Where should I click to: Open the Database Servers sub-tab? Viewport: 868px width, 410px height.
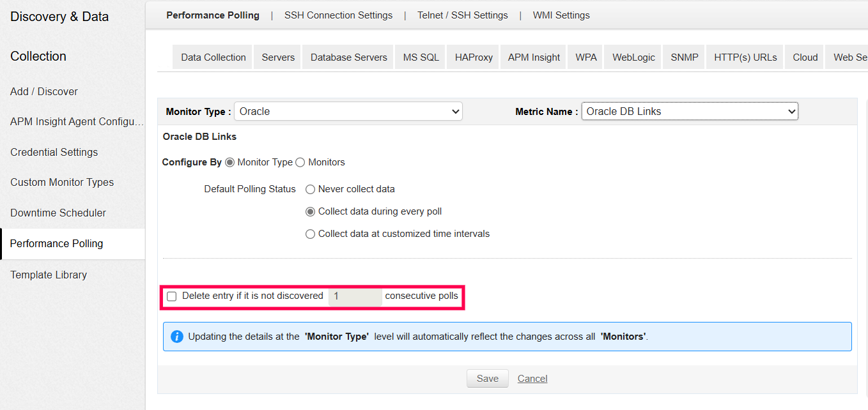tap(348, 57)
